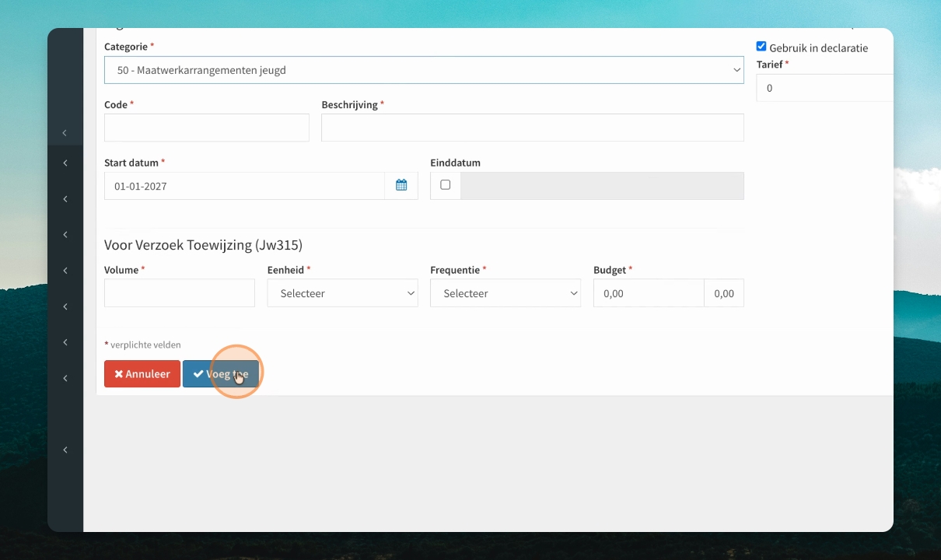Toggle Gebruik in declaratie checkbox

point(761,47)
